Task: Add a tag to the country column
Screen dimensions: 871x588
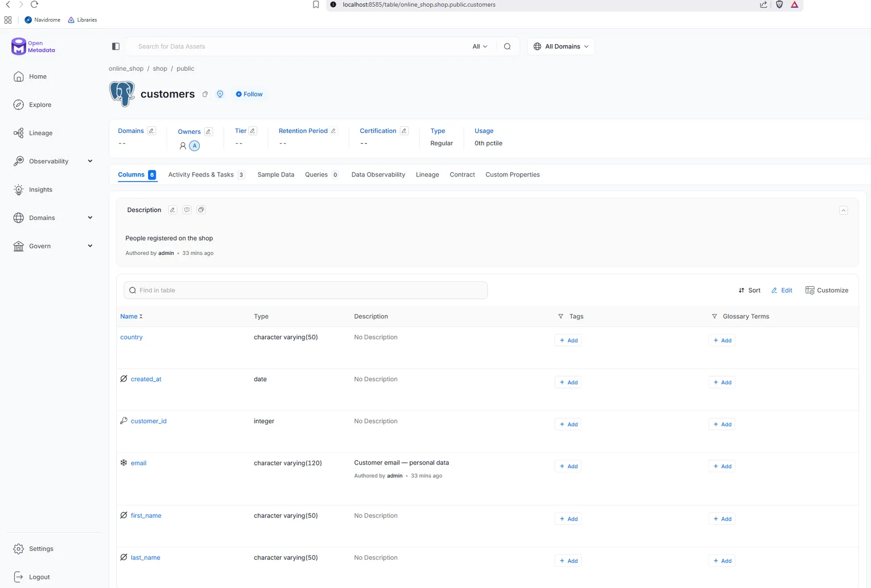Action: [568, 341]
